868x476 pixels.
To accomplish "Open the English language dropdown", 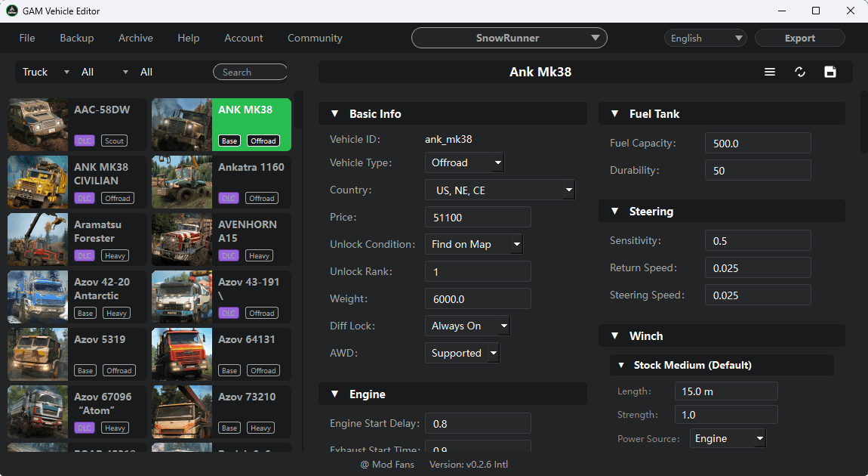I will pos(705,38).
